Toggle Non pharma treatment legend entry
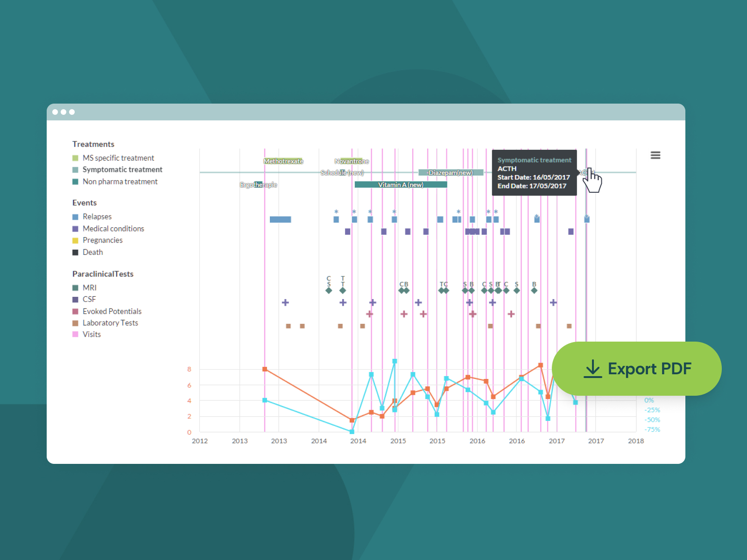 click(x=115, y=182)
